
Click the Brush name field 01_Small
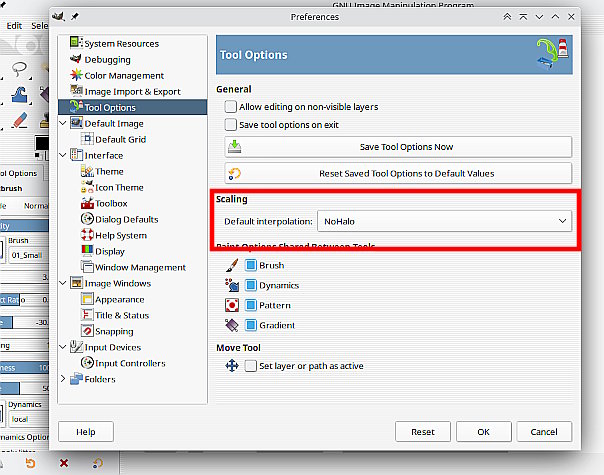[29, 255]
